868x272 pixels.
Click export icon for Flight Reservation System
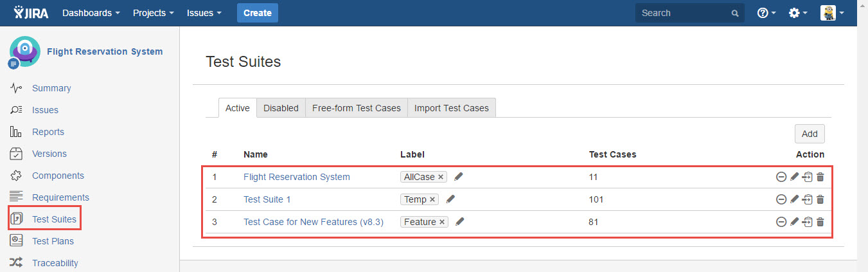808,177
